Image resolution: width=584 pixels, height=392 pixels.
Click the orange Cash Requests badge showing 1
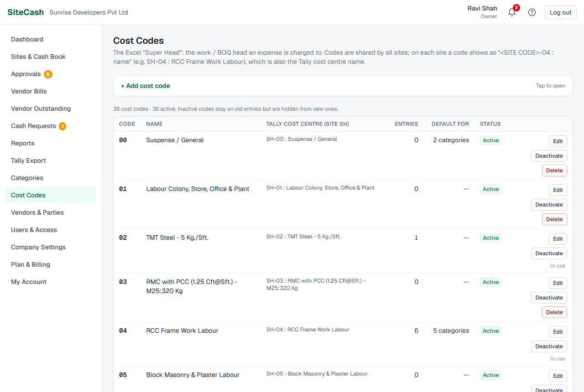click(63, 126)
